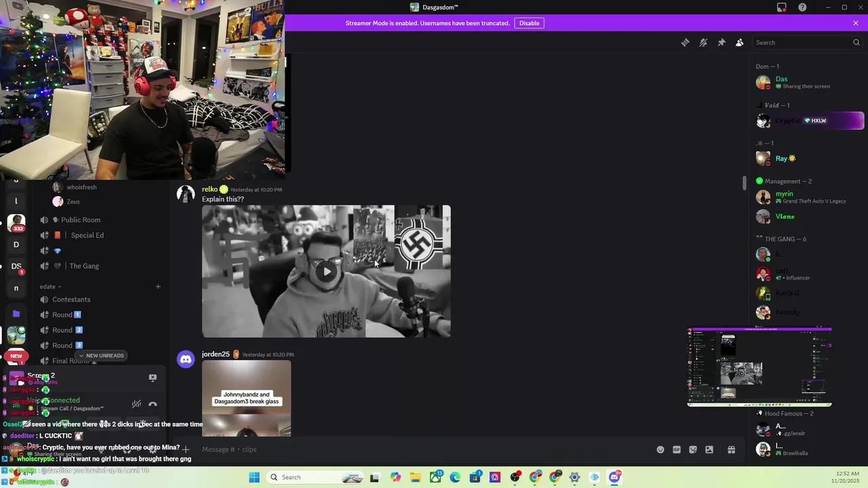Join the Round 2 voice channel

(x=100, y=330)
